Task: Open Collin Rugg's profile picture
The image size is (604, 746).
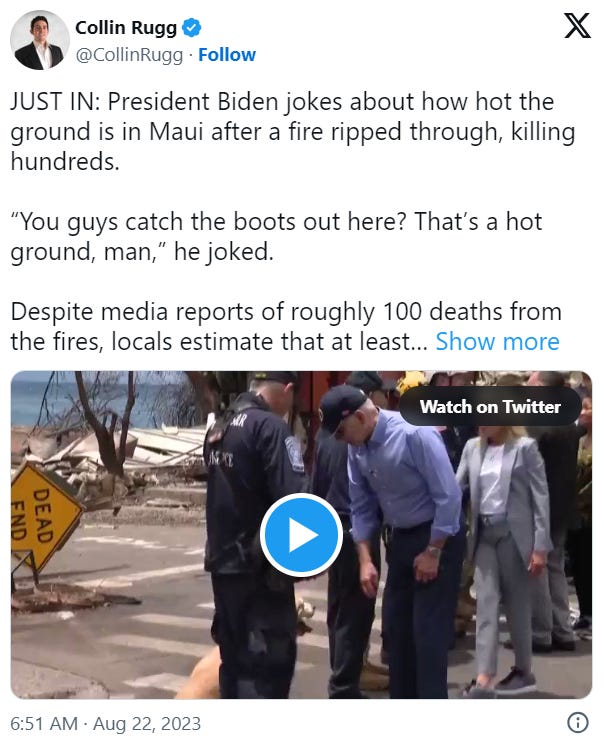Action: coord(40,40)
